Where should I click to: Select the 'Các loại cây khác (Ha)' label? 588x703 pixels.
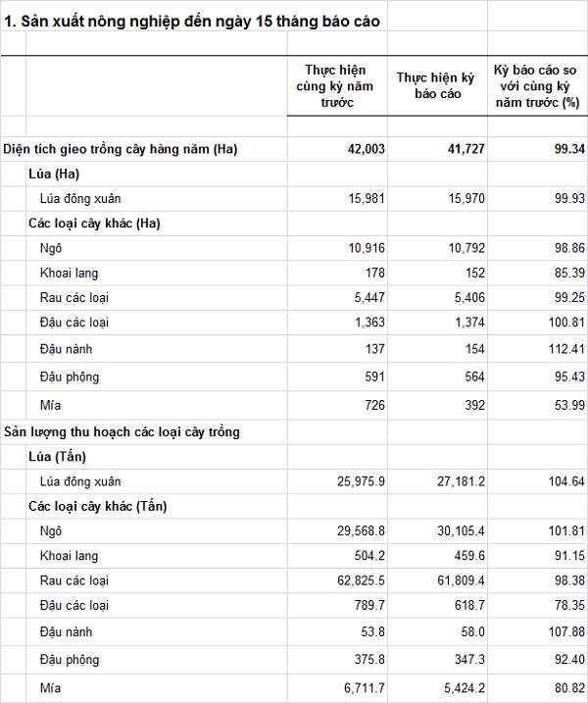point(94,223)
